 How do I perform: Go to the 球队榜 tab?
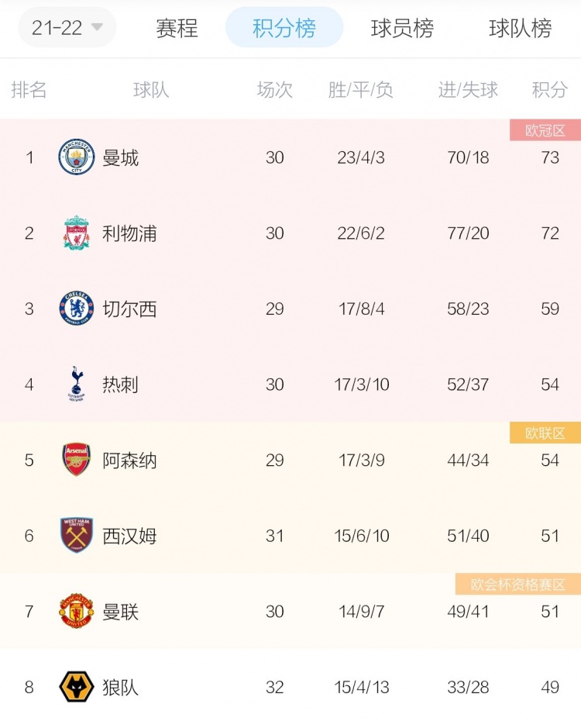point(521,28)
